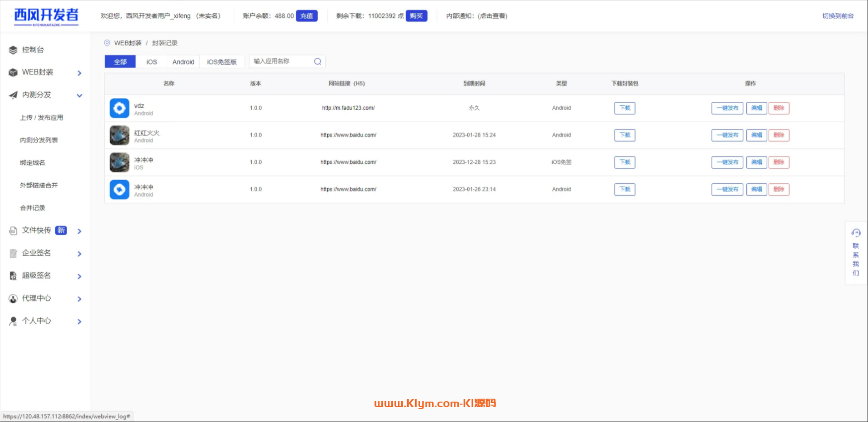The image size is (868, 422).
Task: Switch to the iOS filter tab
Action: pos(151,62)
